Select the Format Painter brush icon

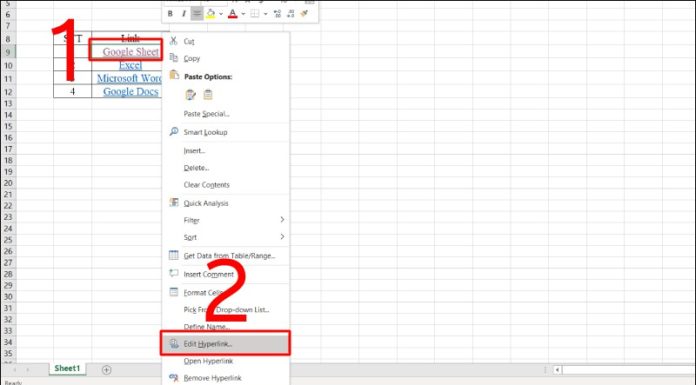point(304,14)
